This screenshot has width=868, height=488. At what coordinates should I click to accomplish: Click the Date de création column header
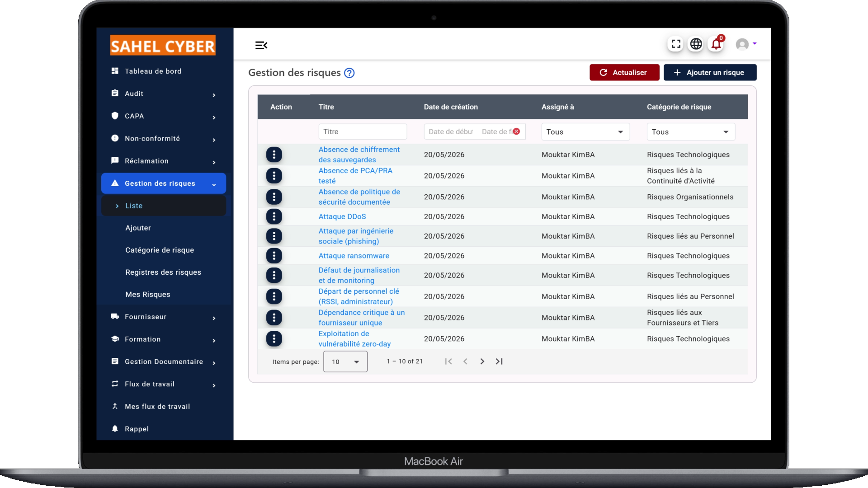(451, 107)
